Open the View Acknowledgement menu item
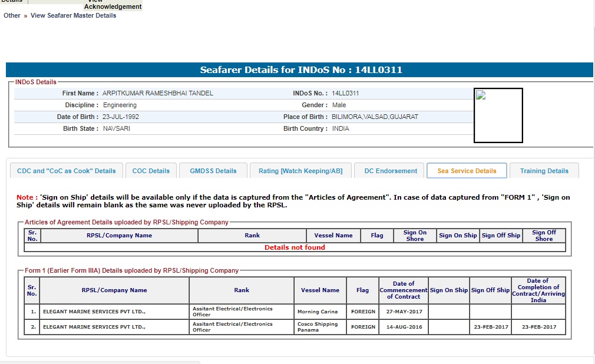The height and width of the screenshot is (364, 595). [x=113, y=6]
